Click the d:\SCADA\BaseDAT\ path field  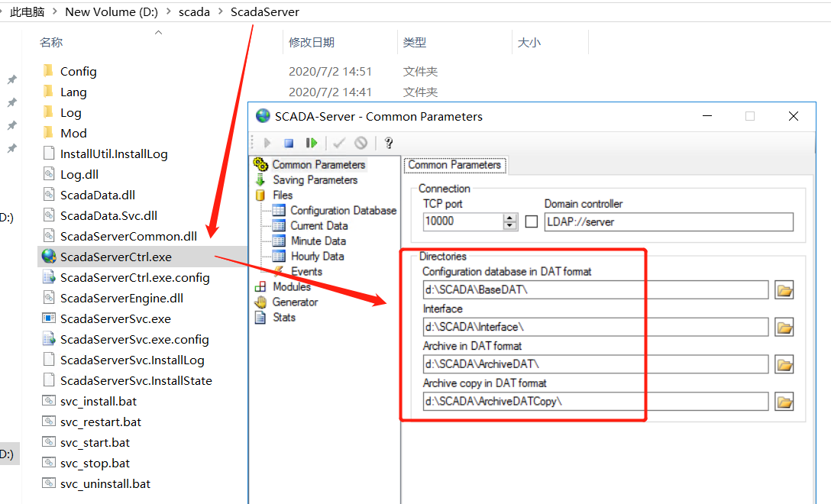[595, 290]
